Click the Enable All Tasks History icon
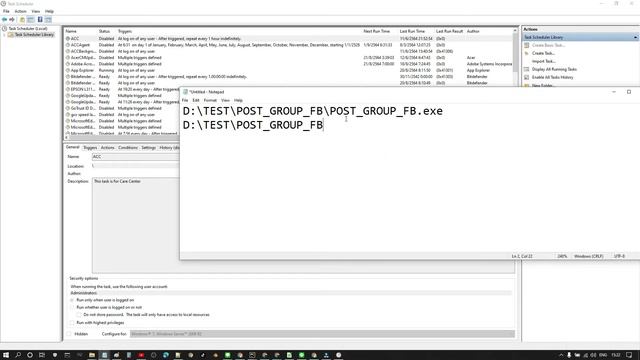Screen dimensions: 640x360 point(527,77)
